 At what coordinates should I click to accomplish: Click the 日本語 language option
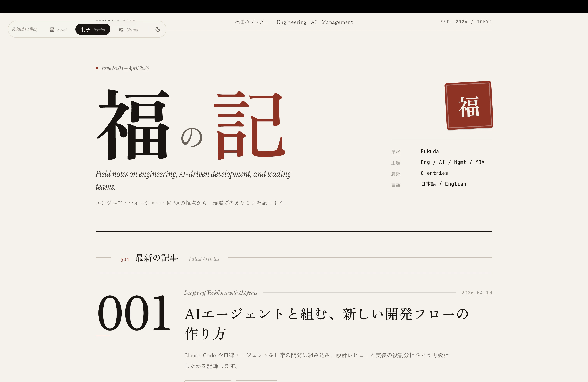tap(428, 184)
